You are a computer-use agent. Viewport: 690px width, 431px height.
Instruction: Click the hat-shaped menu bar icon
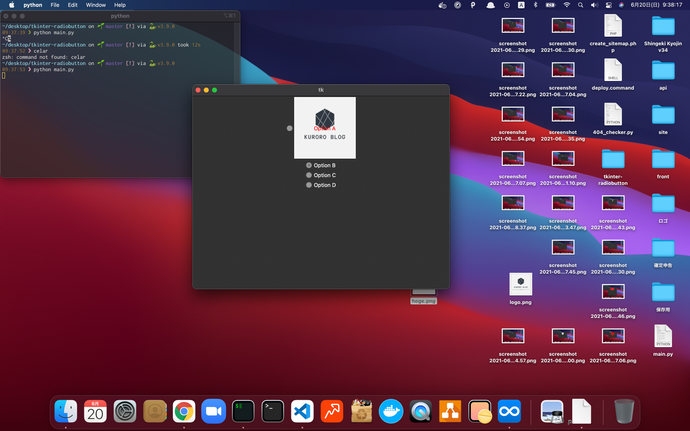pyautogui.click(x=490, y=5)
